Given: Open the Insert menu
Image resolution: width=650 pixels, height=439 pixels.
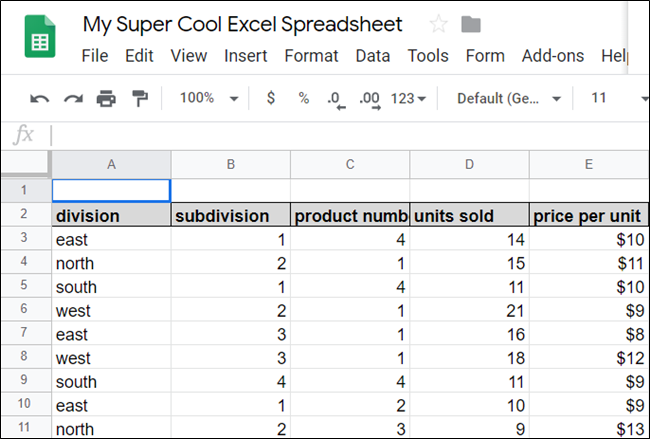Looking at the screenshot, I should (245, 56).
